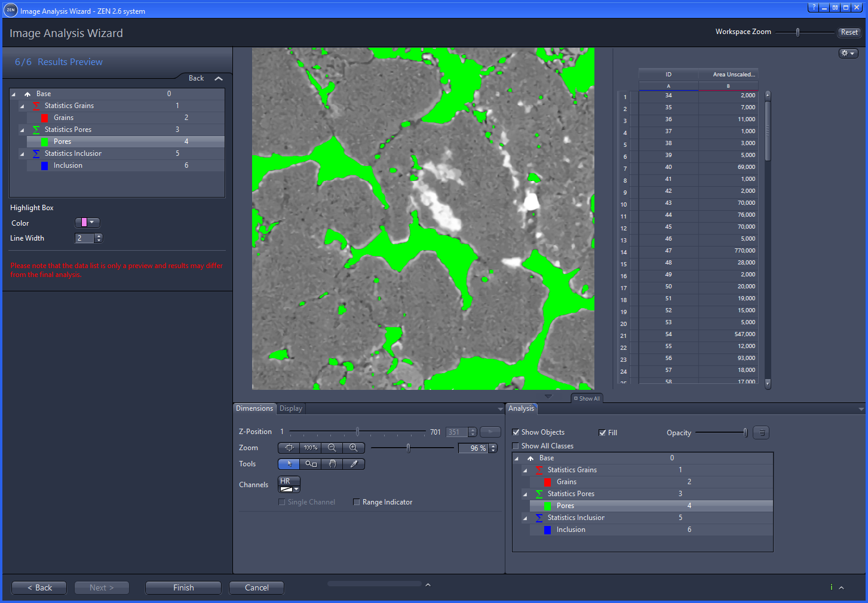Click the Back chevron above the class tree
This screenshot has width=868, height=603.
click(219, 78)
